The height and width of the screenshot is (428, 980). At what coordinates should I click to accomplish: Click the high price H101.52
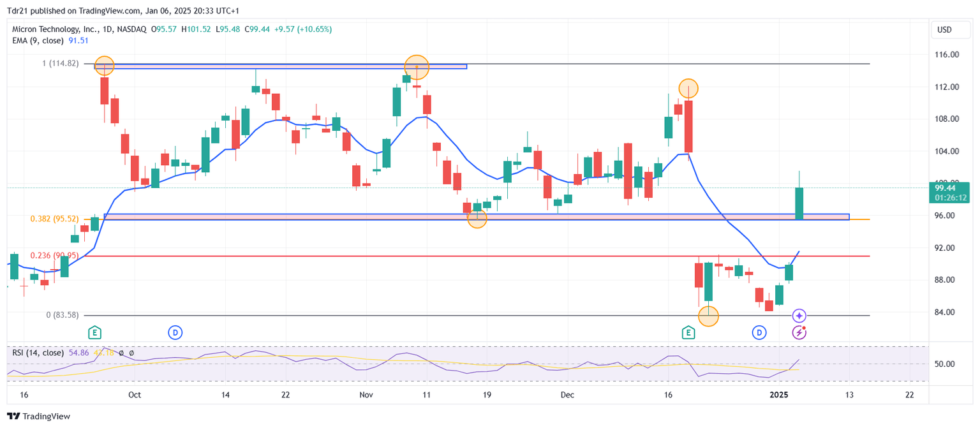pyautogui.click(x=197, y=29)
